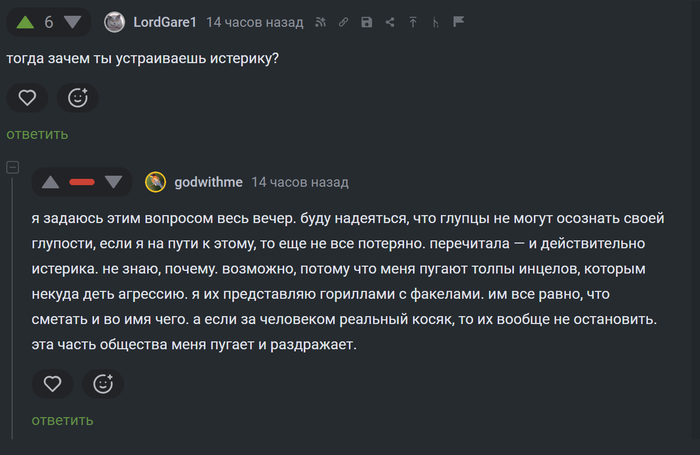Image resolution: width=700 pixels, height=455 pixels.
Task: Share LordGare1's comment
Action: click(x=390, y=22)
